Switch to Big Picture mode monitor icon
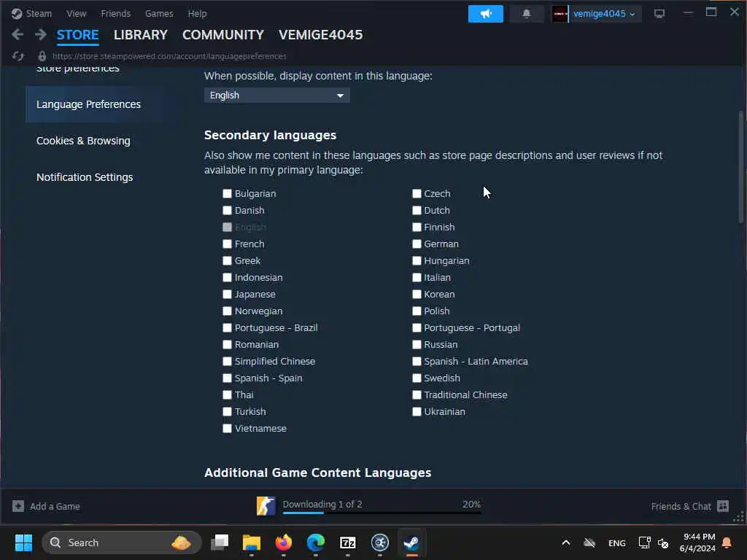Image resolution: width=747 pixels, height=560 pixels. (659, 14)
